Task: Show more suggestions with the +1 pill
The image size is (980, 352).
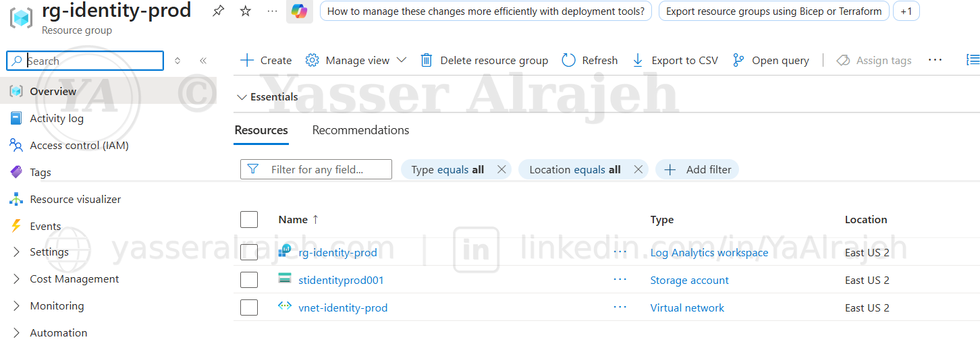Action: (906, 11)
